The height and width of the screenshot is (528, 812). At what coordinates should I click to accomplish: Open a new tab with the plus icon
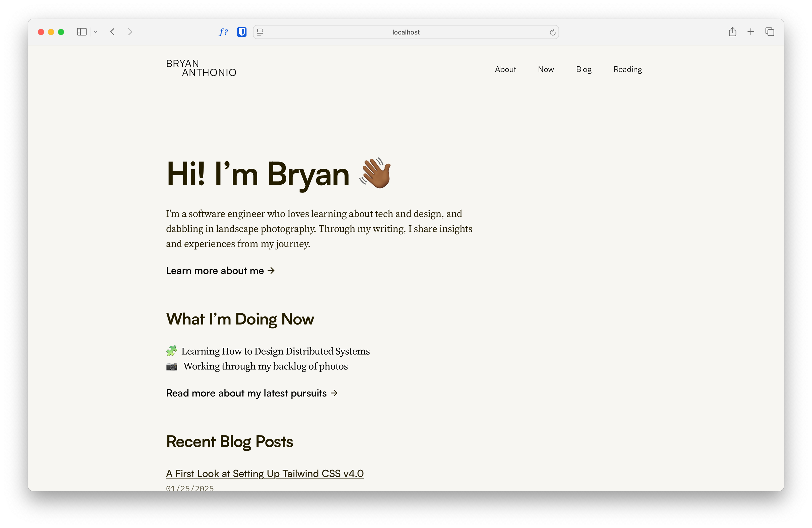751,32
